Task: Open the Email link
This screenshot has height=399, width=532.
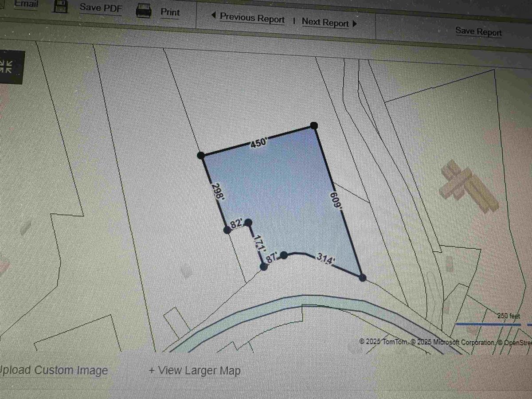Action: coord(26,4)
